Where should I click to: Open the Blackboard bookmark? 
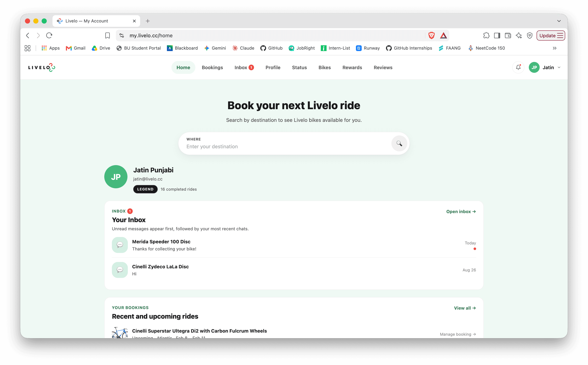[182, 48]
